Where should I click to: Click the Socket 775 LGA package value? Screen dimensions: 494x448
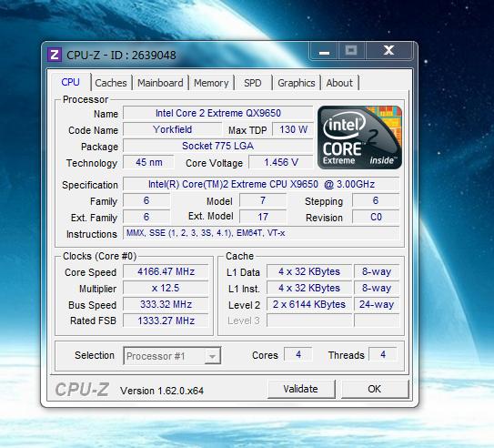click(218, 146)
